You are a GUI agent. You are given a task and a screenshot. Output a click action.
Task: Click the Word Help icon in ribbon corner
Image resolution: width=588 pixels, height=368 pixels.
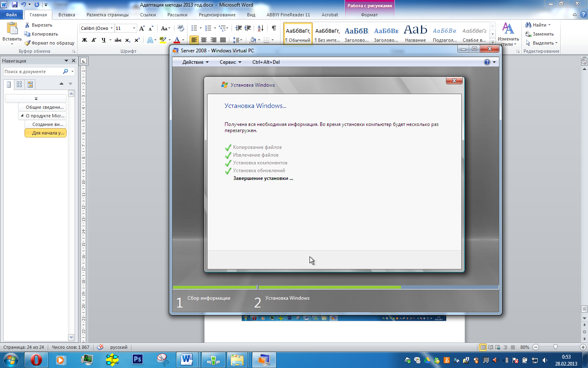point(583,14)
